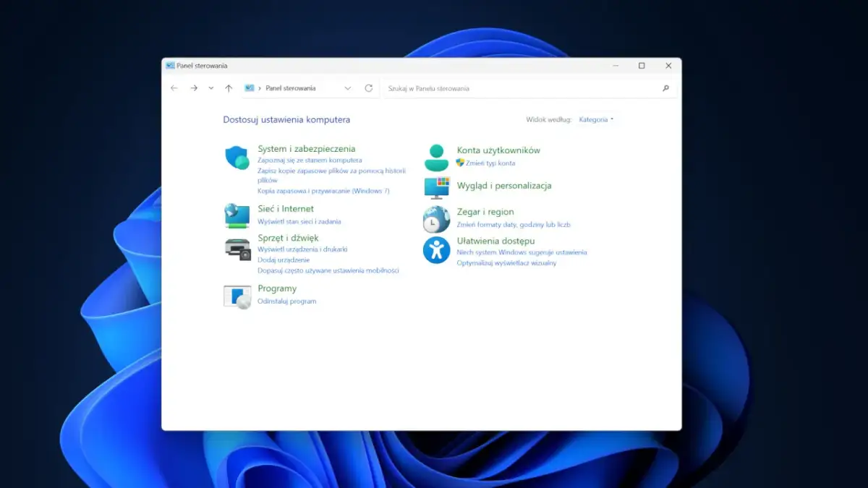Click the Programy category icon
Image resolution: width=868 pixels, height=488 pixels.
point(237,296)
